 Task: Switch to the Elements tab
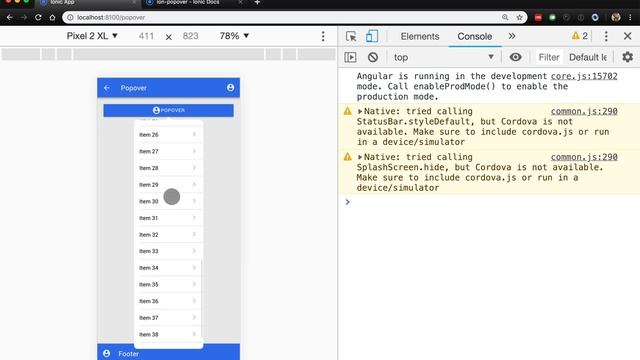pyautogui.click(x=420, y=36)
